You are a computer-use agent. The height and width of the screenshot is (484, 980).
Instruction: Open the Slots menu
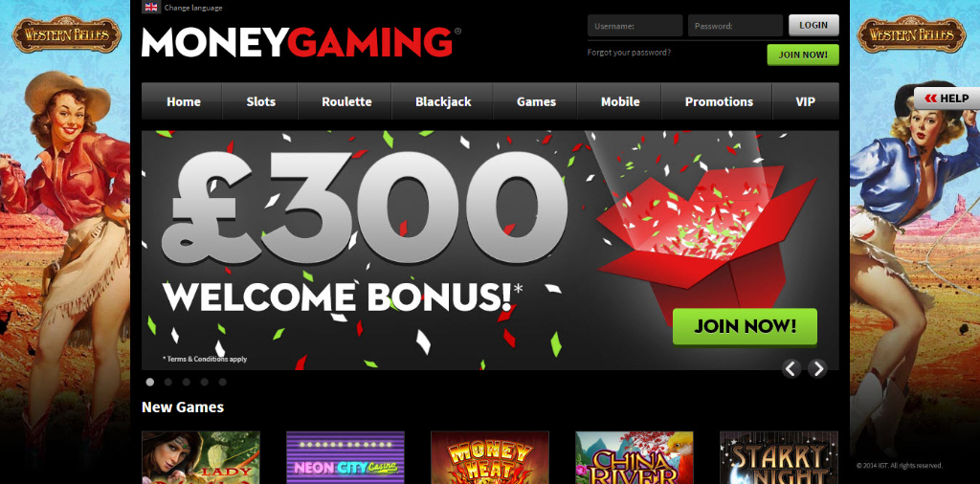tap(260, 101)
